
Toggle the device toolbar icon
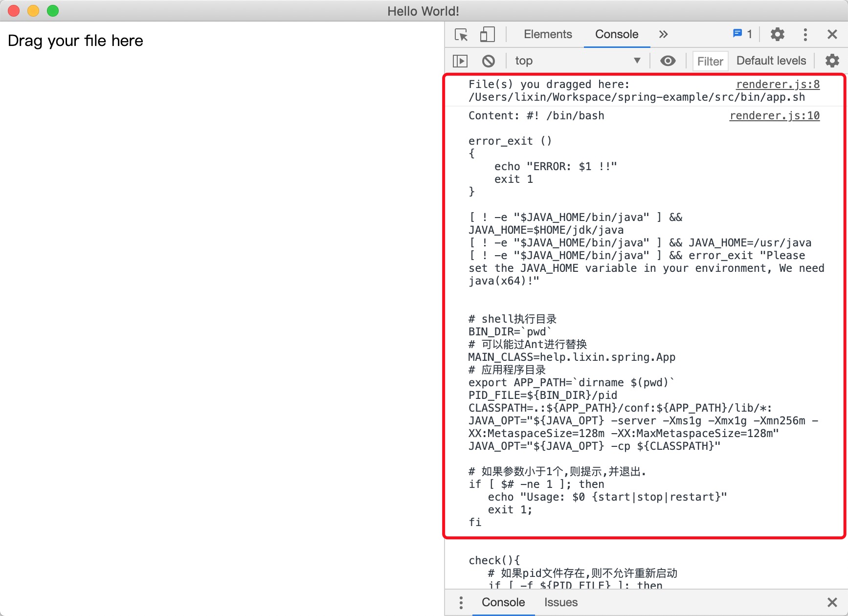coord(487,35)
